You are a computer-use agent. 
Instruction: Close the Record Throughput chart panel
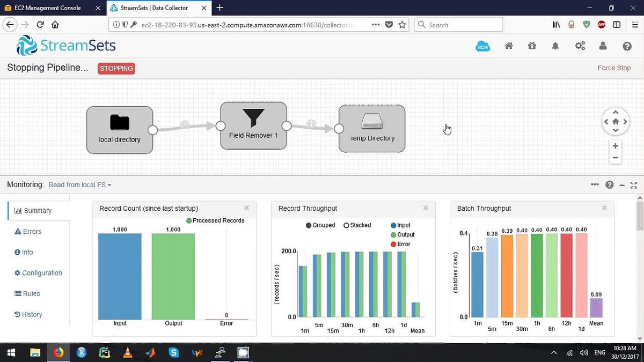click(426, 208)
